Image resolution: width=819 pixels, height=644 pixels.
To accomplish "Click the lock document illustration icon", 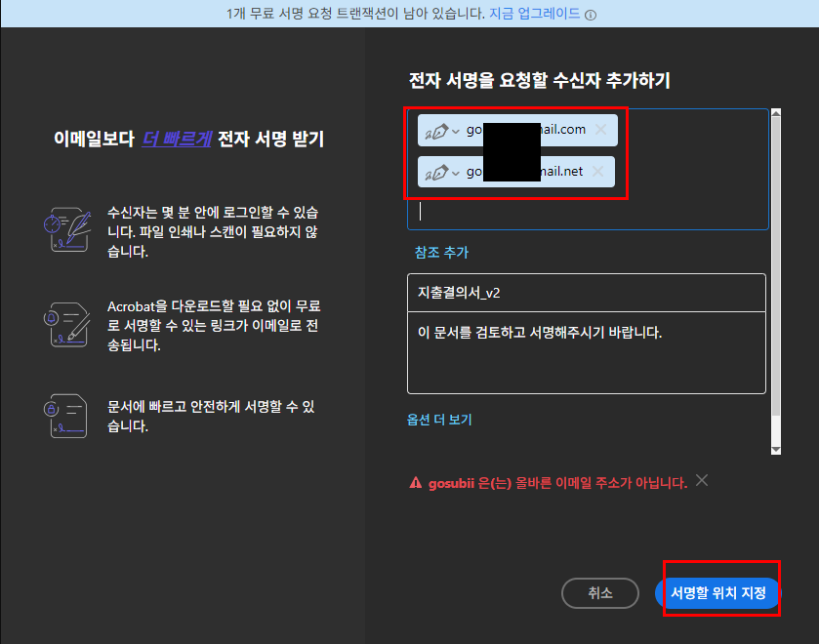I will (x=65, y=416).
